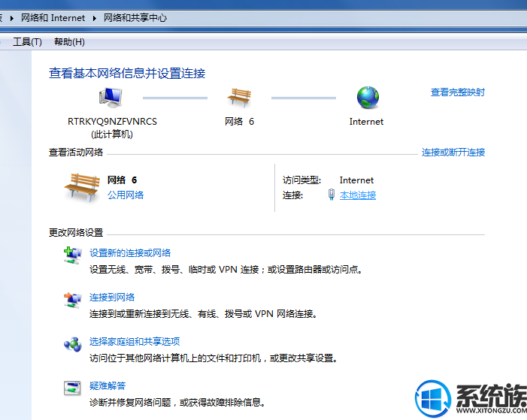Open the 帮助(H) menu
The image size is (527, 420).
(69, 42)
